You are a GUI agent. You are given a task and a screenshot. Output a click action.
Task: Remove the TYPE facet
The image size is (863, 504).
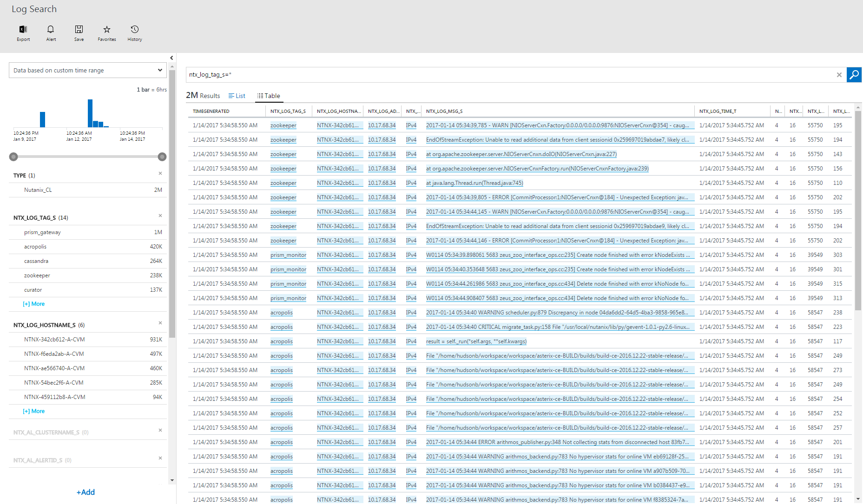pos(160,173)
